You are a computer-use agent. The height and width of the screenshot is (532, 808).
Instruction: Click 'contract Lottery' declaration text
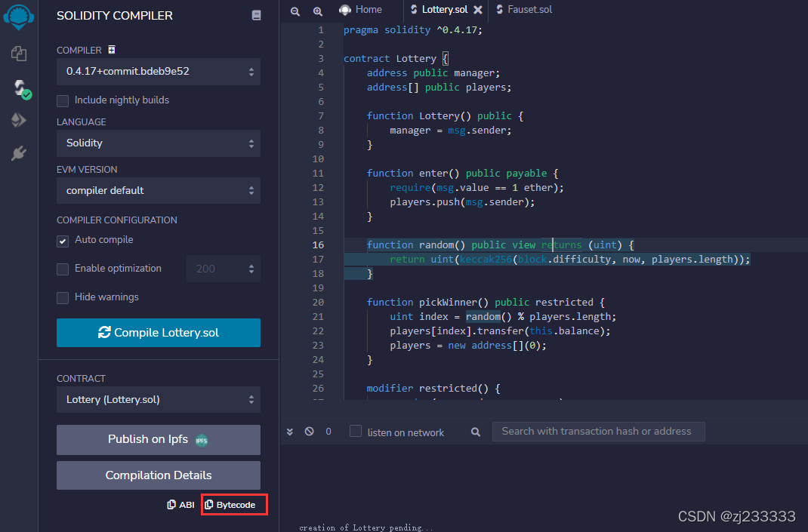click(390, 59)
